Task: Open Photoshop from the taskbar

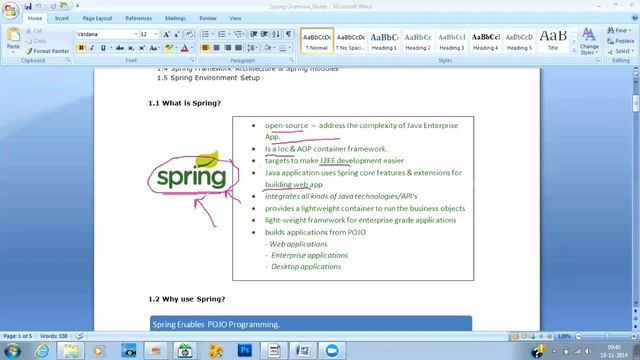Action: tap(245, 351)
